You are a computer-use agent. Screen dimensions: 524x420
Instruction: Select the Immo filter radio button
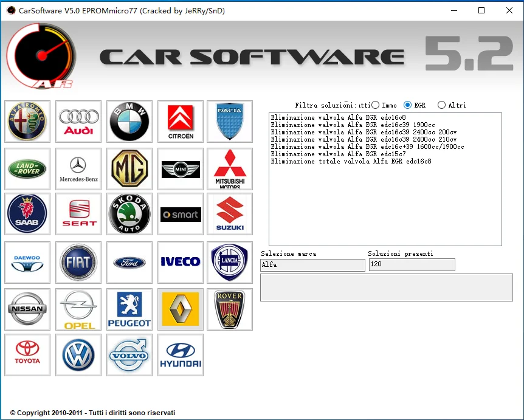click(376, 105)
